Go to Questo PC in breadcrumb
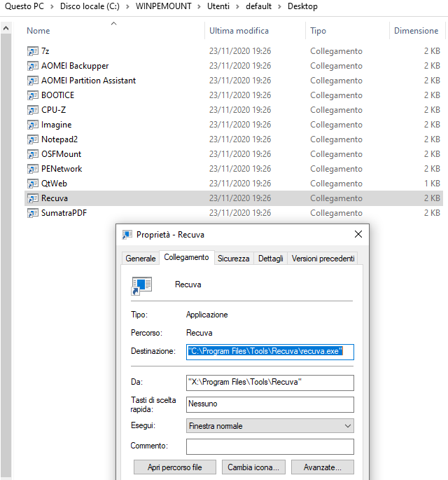 pyautogui.click(x=24, y=6)
